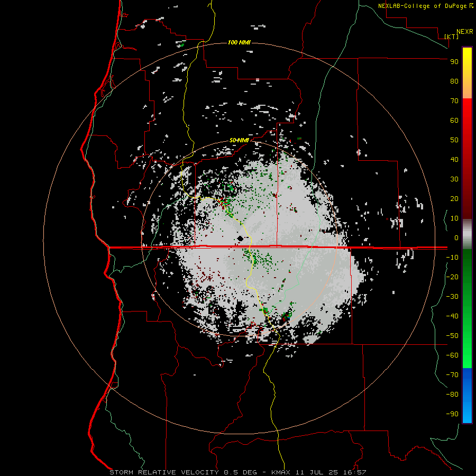Image resolution: width=476 pixels, height=476 pixels.
Task: Click the 90 value on velocity scale
Action: point(454,62)
